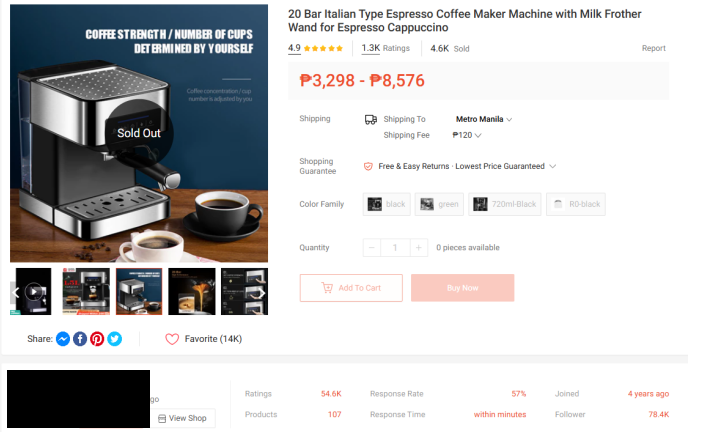Screen dimensions: 714x432
Task: Select the RO-black variant
Action: 576,204
